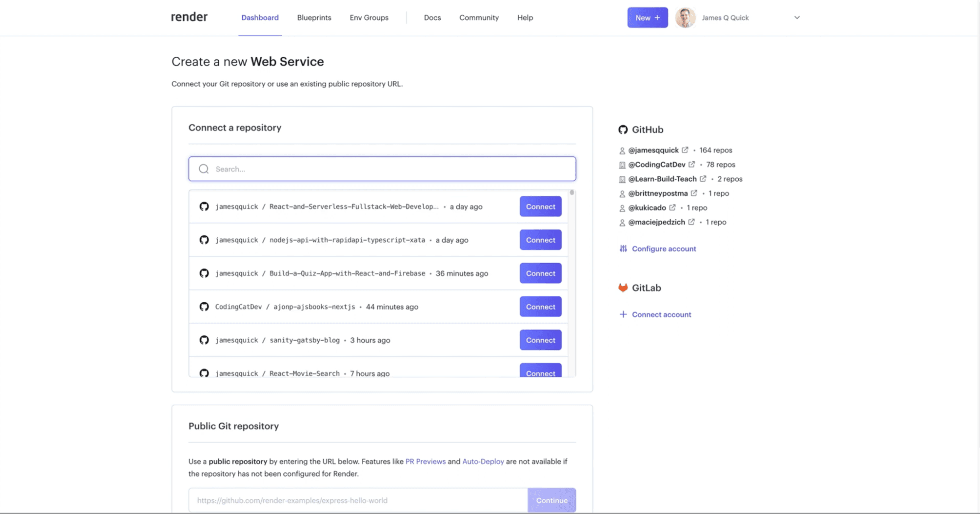Click GitHub icon beside sanity-gatsby-blog repo

coord(204,340)
